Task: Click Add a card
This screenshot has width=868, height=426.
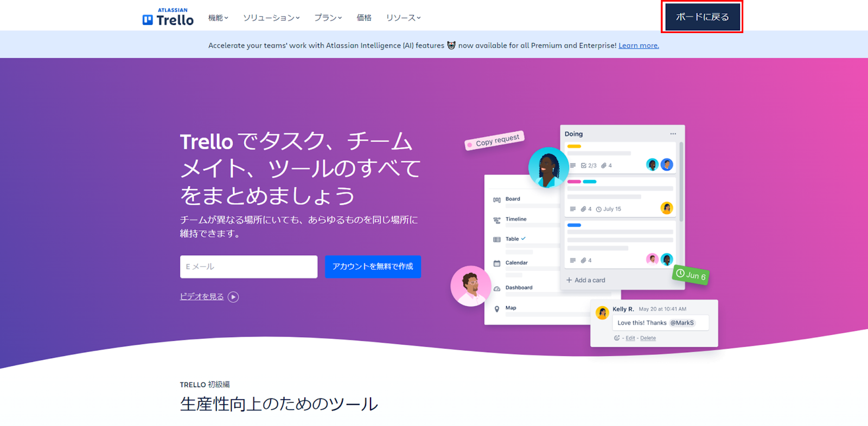Action: point(585,280)
